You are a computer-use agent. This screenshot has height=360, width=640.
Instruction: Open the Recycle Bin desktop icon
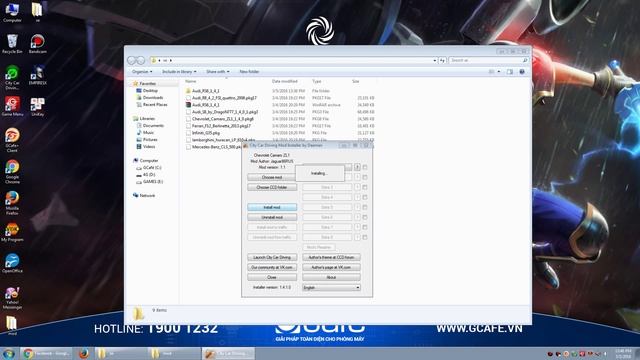12,44
